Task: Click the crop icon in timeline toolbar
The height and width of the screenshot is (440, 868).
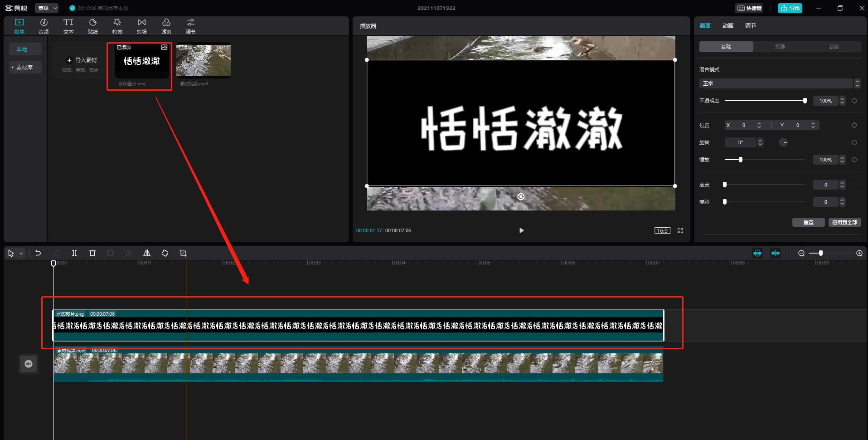Action: [x=183, y=253]
